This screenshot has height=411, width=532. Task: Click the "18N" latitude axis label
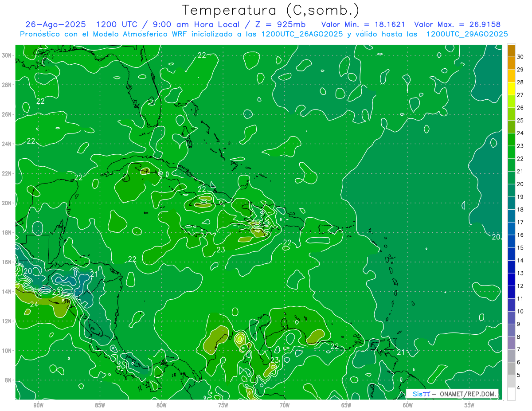[x=7, y=232]
